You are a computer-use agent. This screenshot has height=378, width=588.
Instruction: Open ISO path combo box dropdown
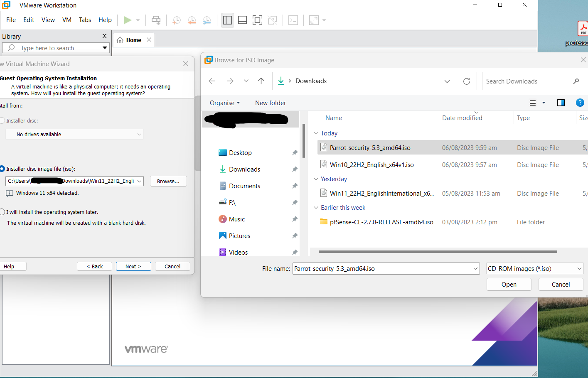tap(139, 181)
